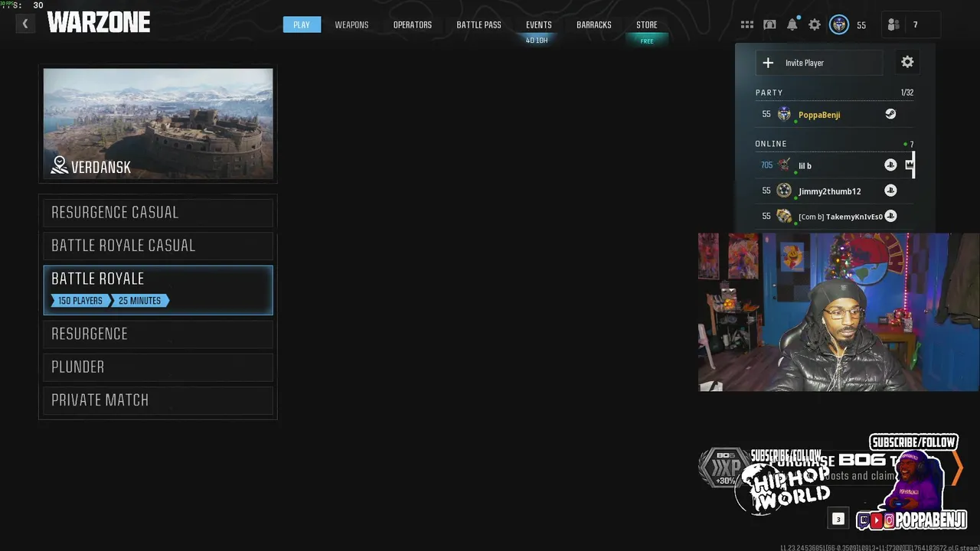Click Jimmy2thumb12's PlayStation platform icon
Viewport: 980px width, 551px height.
pos(890,191)
